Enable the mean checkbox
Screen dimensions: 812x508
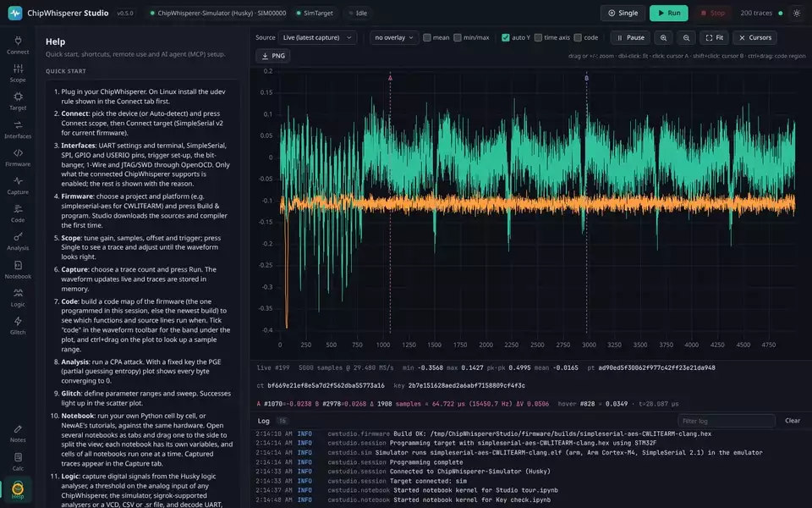pos(426,37)
